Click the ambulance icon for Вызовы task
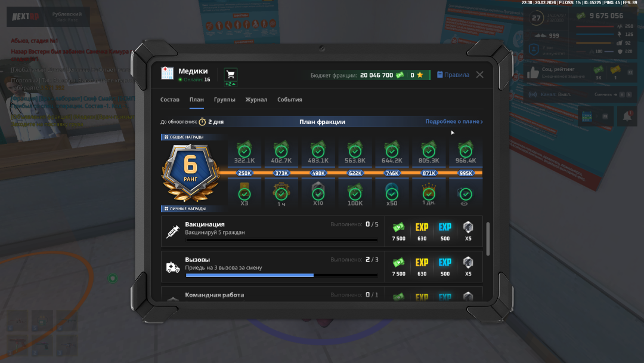The width and height of the screenshot is (644, 363). tap(173, 268)
